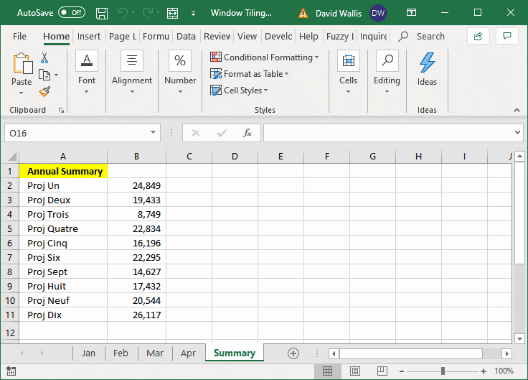Click the Cancel X in formula bar
Image resolution: width=528 pixels, height=380 pixels.
pyautogui.click(x=196, y=133)
